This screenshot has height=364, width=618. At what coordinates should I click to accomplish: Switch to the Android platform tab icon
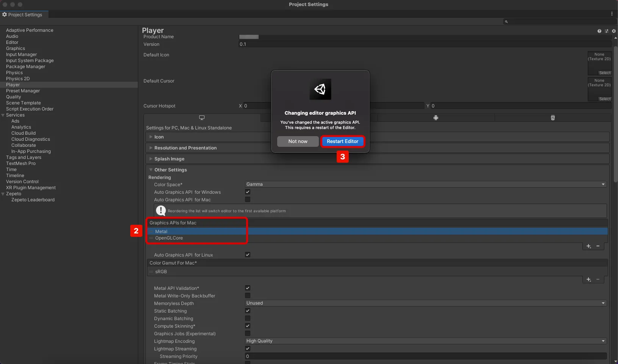[x=436, y=118]
